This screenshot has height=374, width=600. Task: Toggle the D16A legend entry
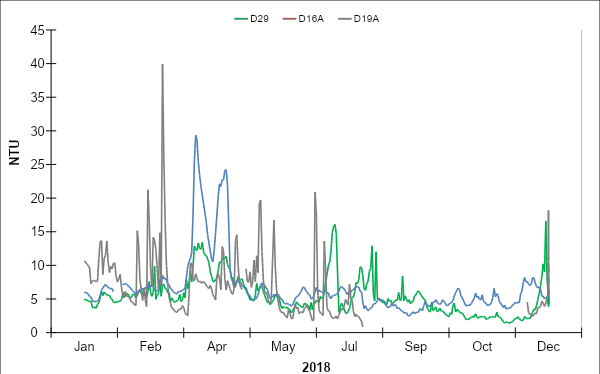(303, 19)
